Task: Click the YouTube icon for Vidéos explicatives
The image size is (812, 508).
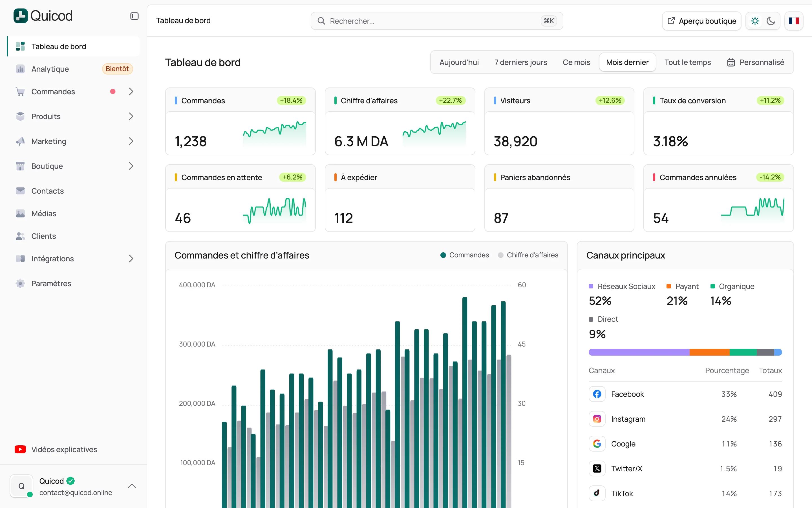Action: point(21,449)
